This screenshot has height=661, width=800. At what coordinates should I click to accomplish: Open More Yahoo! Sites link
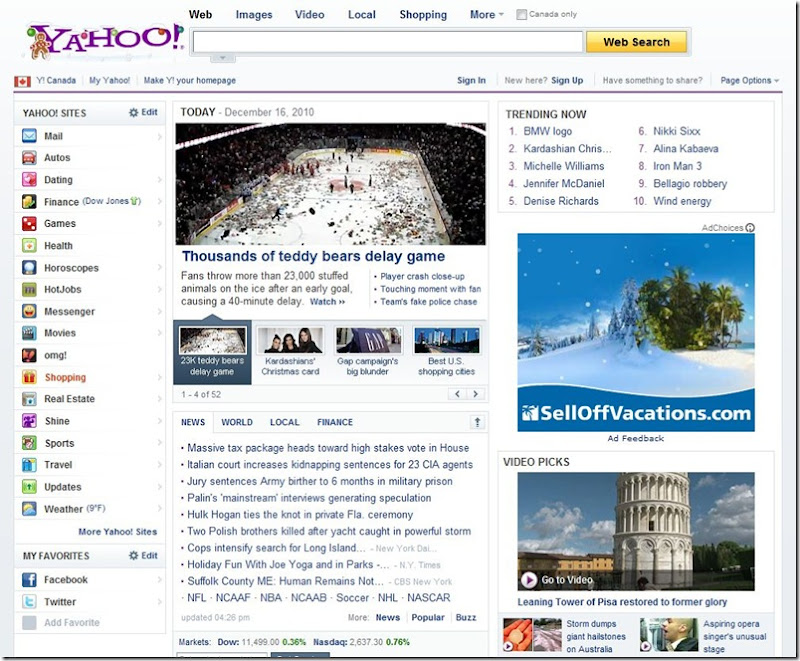point(117,531)
